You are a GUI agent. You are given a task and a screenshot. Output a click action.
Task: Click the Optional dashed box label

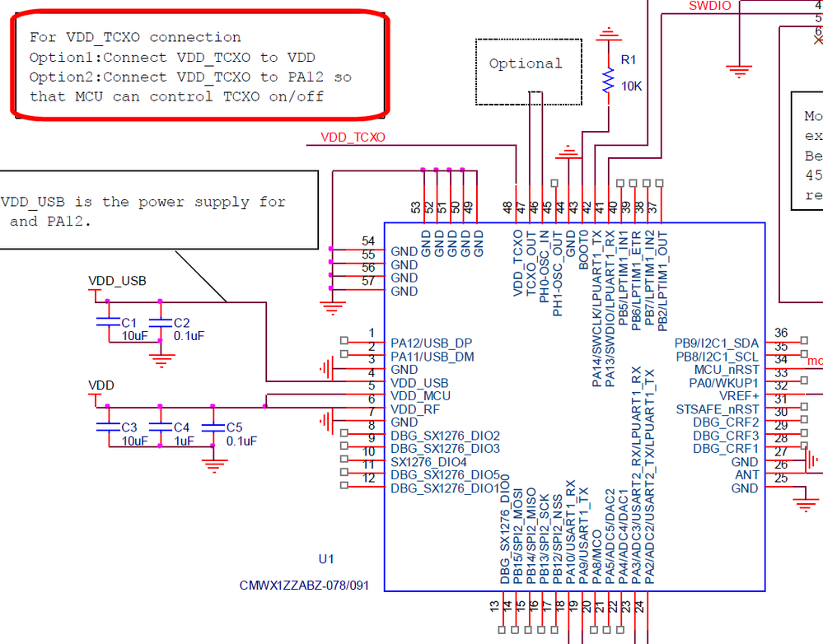point(526,63)
